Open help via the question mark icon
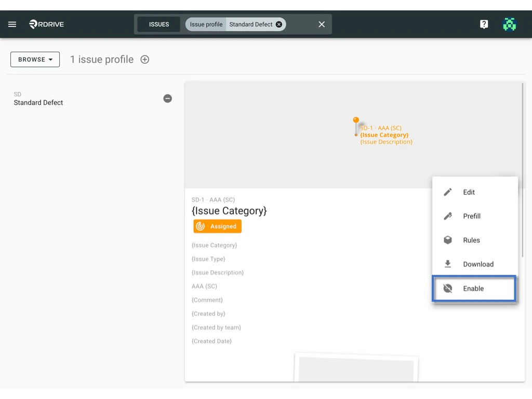Screen dimensions: 532x399 [484, 24]
